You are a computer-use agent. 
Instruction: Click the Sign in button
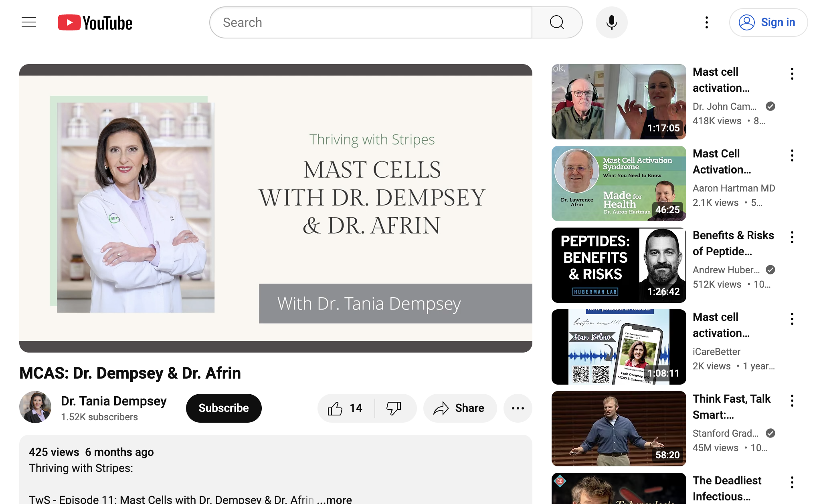(x=768, y=22)
